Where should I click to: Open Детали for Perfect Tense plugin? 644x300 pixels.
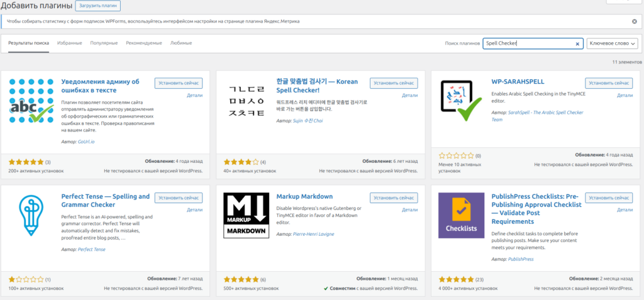coord(194,209)
